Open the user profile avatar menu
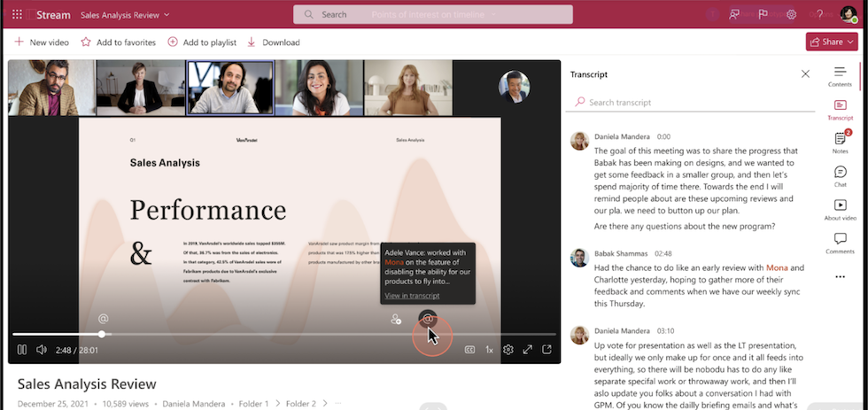The image size is (868, 410). 849,14
